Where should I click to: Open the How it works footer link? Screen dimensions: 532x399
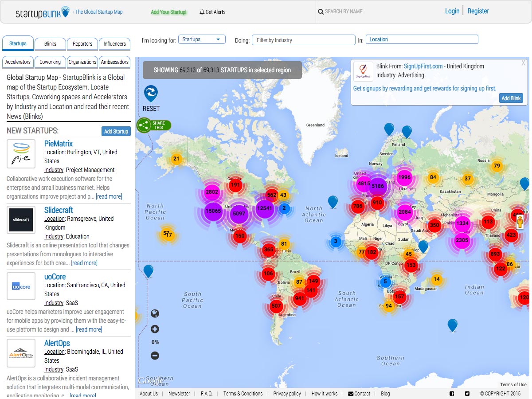(325, 394)
